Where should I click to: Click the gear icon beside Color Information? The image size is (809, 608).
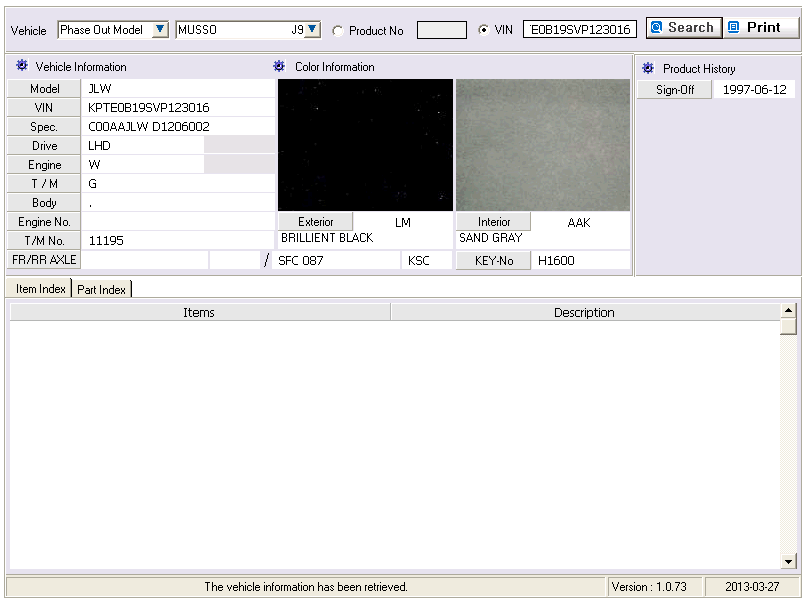click(x=279, y=66)
